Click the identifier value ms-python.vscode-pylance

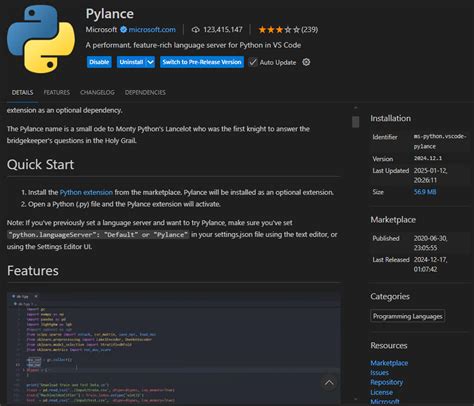pos(440,141)
